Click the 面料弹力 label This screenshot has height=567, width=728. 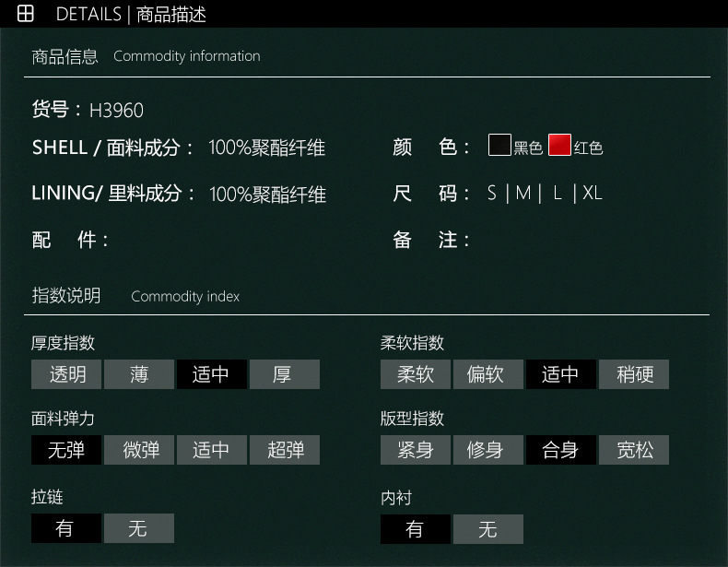click(64, 419)
